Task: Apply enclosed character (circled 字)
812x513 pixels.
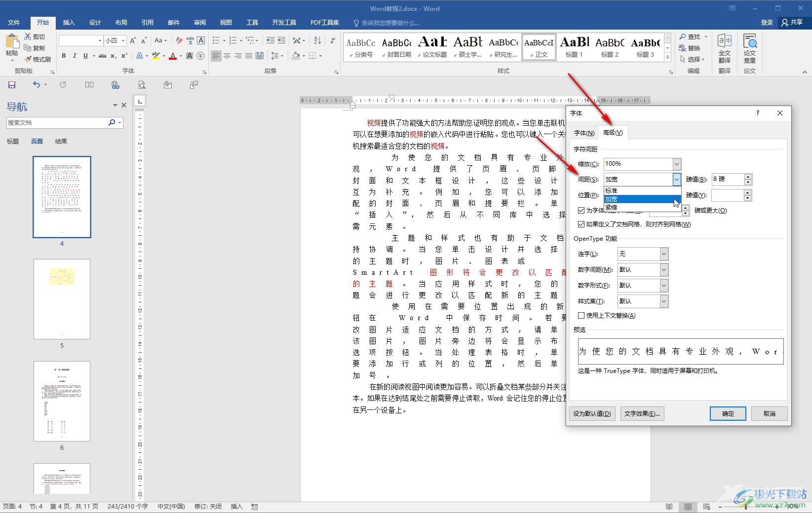Action: [x=200, y=56]
